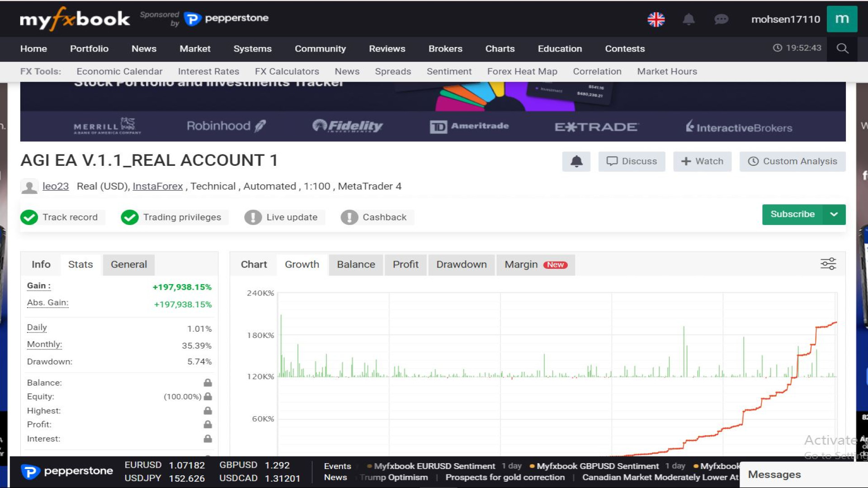
Task: Select the Margin chart tab
Action: point(536,265)
